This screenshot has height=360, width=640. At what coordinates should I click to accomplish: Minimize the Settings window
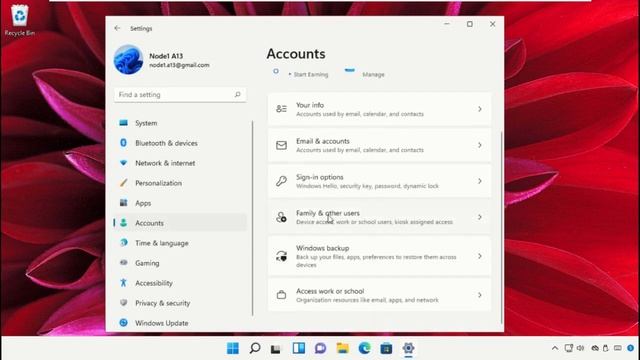pyautogui.click(x=447, y=24)
